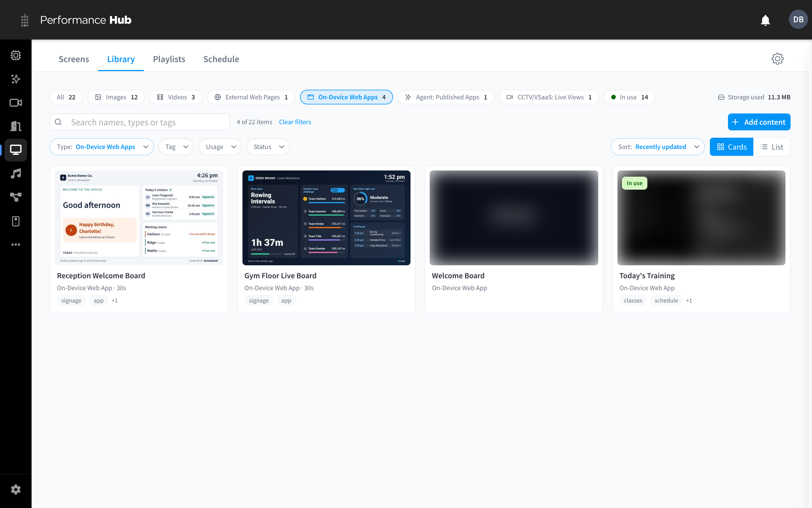Switch to the Library tab
The image size is (812, 508).
121,59
